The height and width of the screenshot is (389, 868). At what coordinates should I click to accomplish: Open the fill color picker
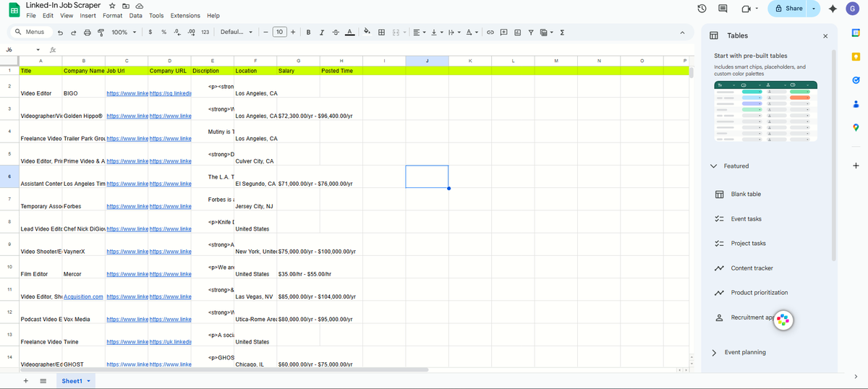[367, 32]
